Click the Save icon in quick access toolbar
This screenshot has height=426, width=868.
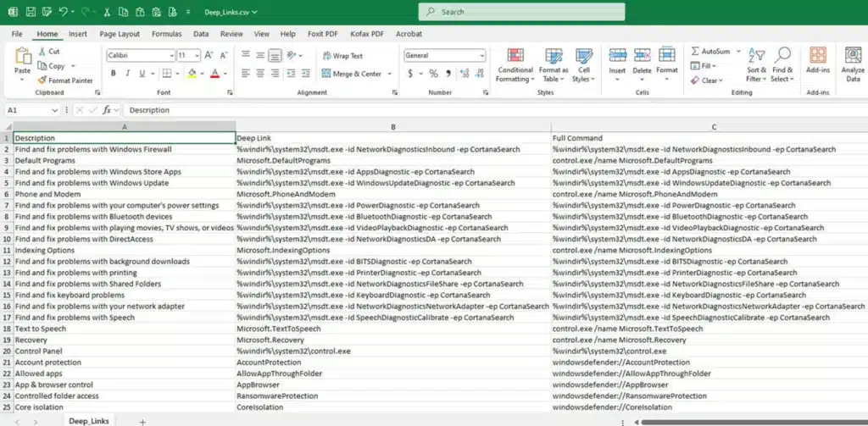click(31, 12)
